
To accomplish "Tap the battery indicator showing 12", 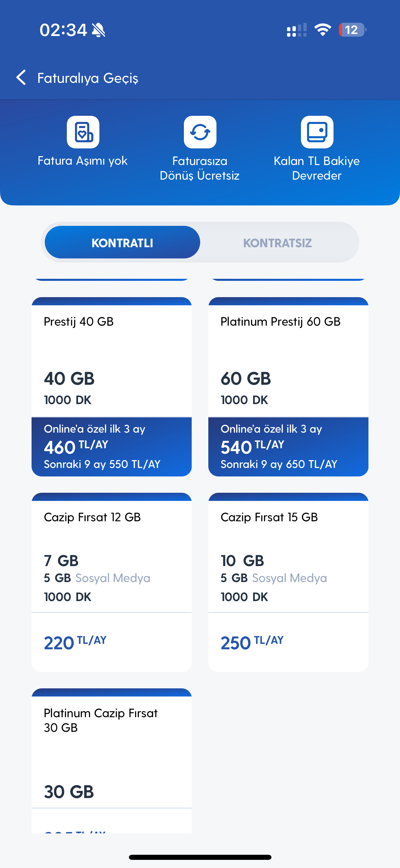I will (x=353, y=30).
